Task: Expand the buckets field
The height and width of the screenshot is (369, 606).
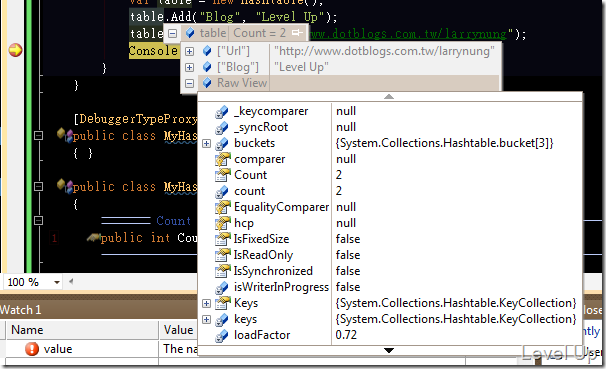Action: click(206, 143)
